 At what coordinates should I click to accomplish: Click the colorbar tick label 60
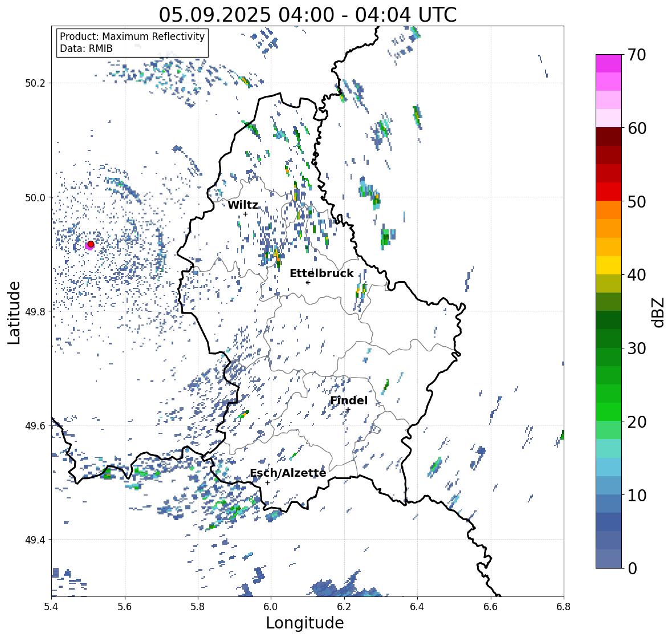click(x=637, y=128)
